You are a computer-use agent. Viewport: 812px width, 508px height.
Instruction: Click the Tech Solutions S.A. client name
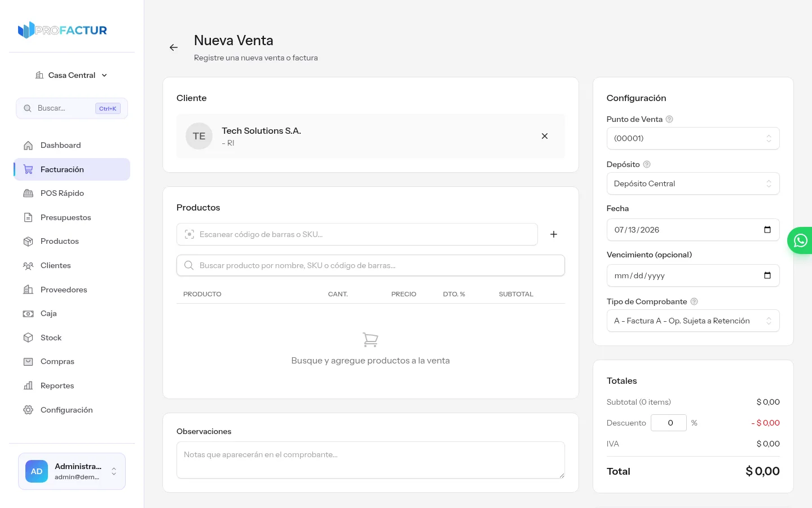coord(262,130)
